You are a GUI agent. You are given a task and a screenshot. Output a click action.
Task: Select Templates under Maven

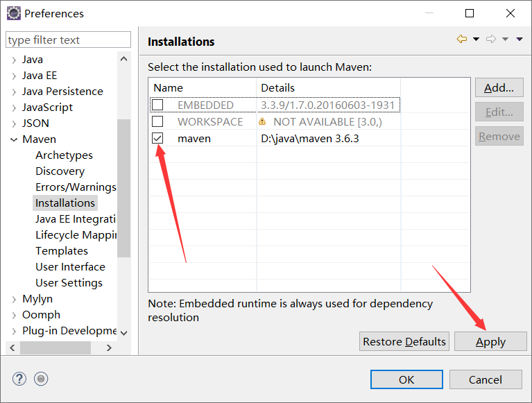click(62, 250)
